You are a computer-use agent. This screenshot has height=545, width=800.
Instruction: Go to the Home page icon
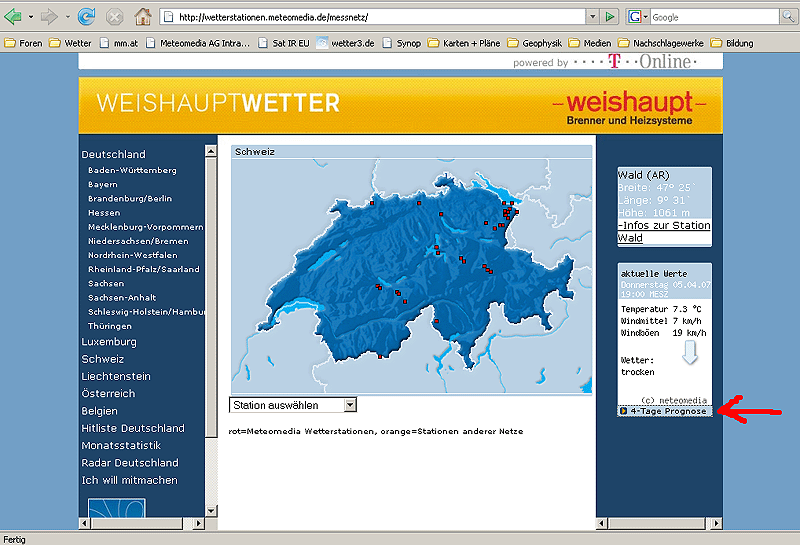tap(142, 17)
